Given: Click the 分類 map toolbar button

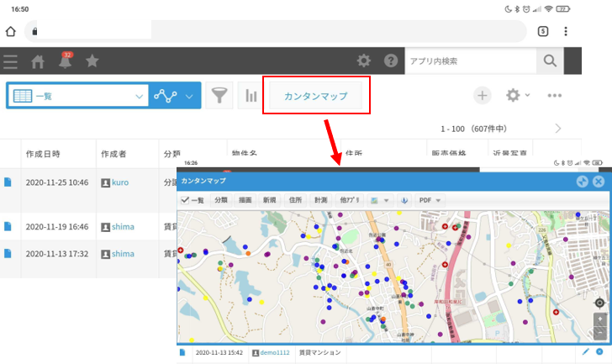Looking at the screenshot, I should pyautogui.click(x=221, y=200).
